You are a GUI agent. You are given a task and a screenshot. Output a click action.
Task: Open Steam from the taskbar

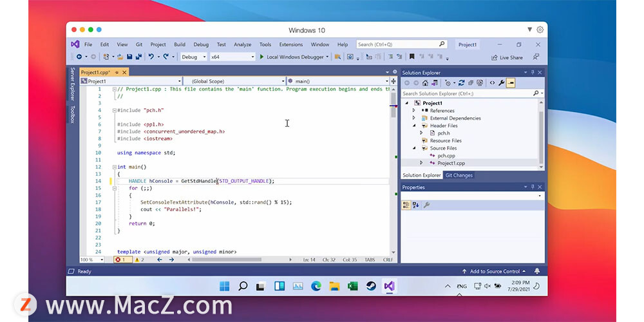(x=372, y=287)
